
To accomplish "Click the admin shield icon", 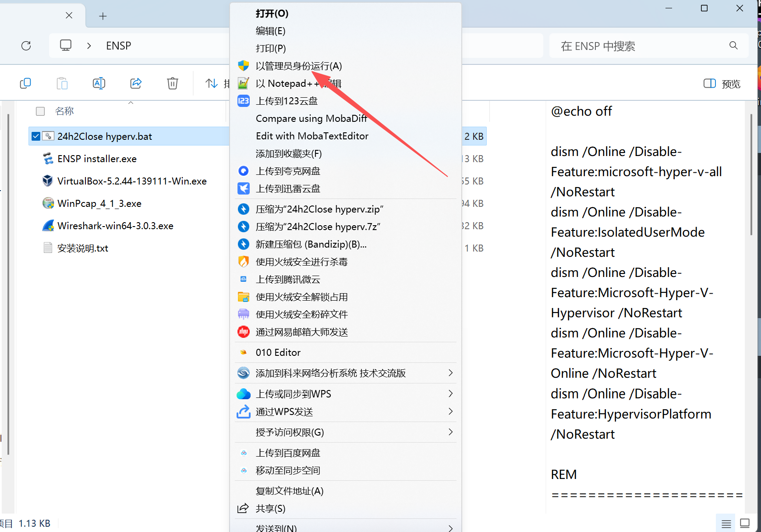I will tap(244, 66).
